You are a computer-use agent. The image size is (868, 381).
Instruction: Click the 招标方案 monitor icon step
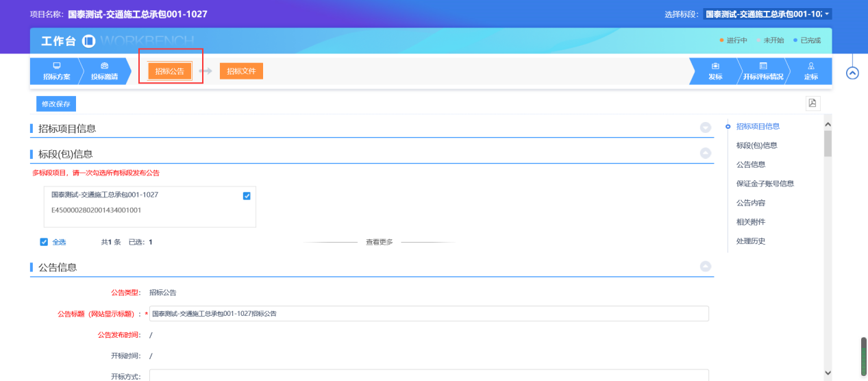coord(56,66)
